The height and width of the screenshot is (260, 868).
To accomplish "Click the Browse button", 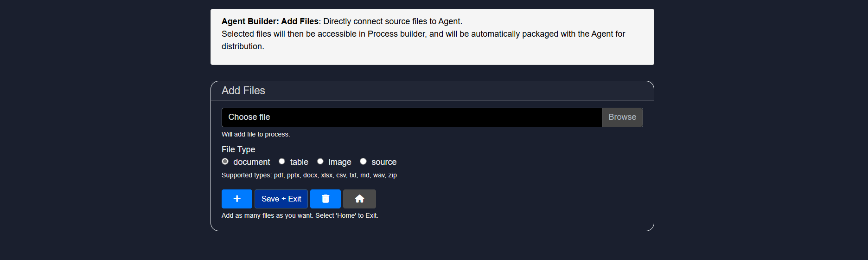I will [622, 117].
